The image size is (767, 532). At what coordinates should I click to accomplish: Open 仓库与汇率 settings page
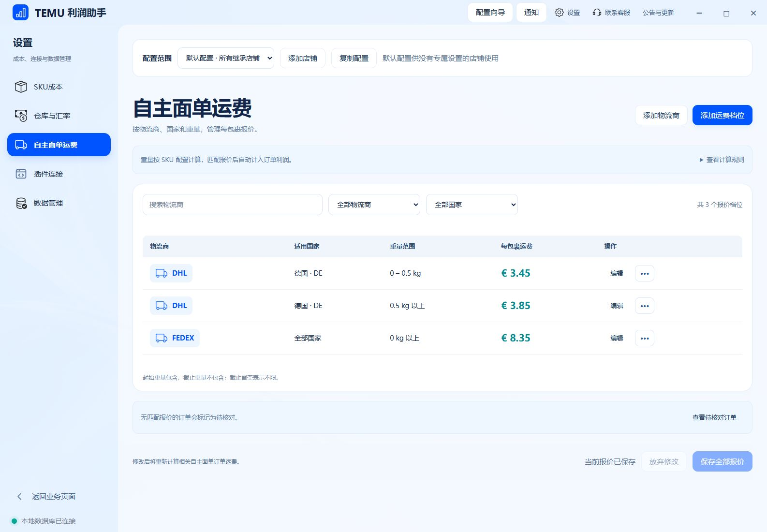(59, 116)
